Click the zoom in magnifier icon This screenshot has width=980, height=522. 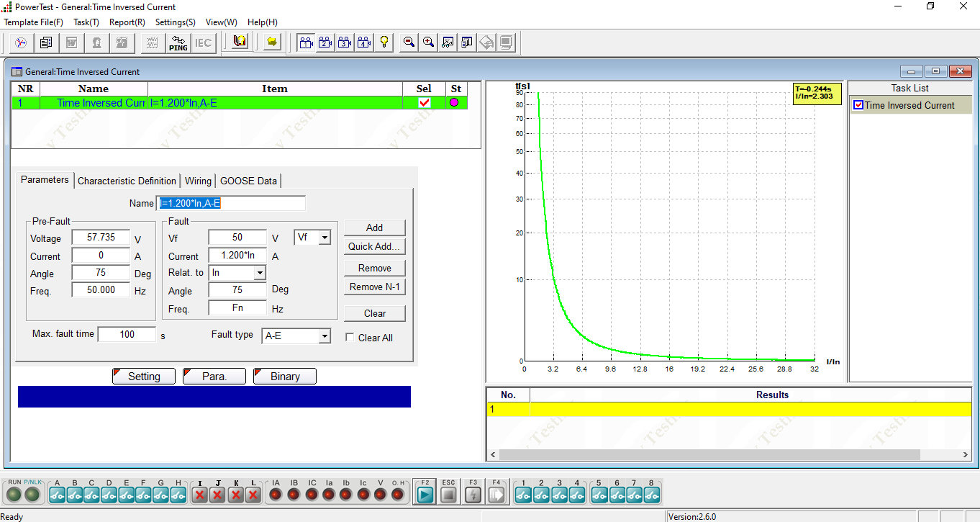coord(428,42)
